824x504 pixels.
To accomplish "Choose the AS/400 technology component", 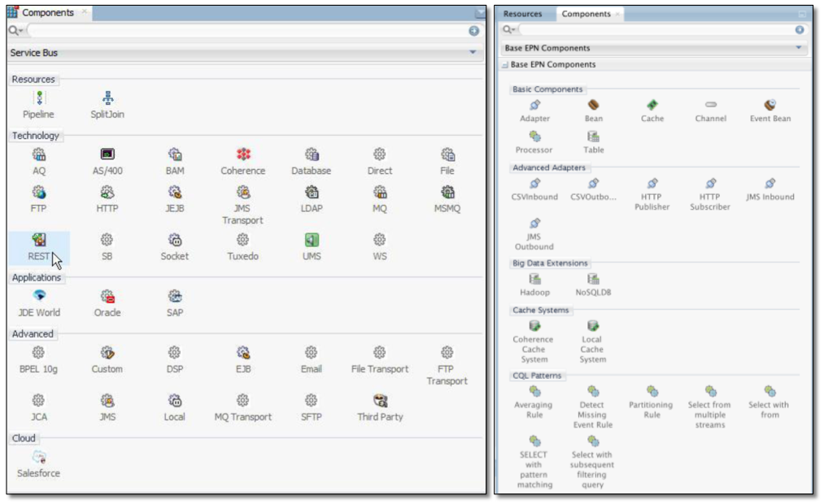I will (x=107, y=154).
